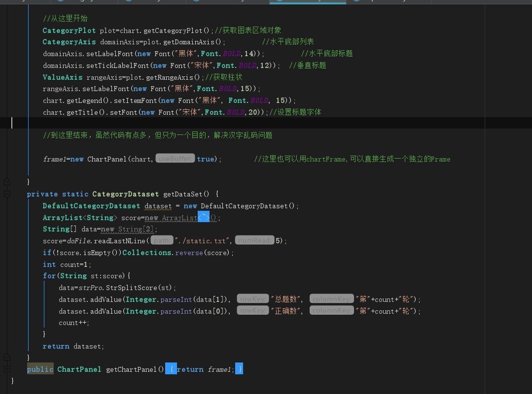The height and width of the screenshot is (394, 532).
Task: Click the "getDataSet" method name
Action: pos(182,194)
